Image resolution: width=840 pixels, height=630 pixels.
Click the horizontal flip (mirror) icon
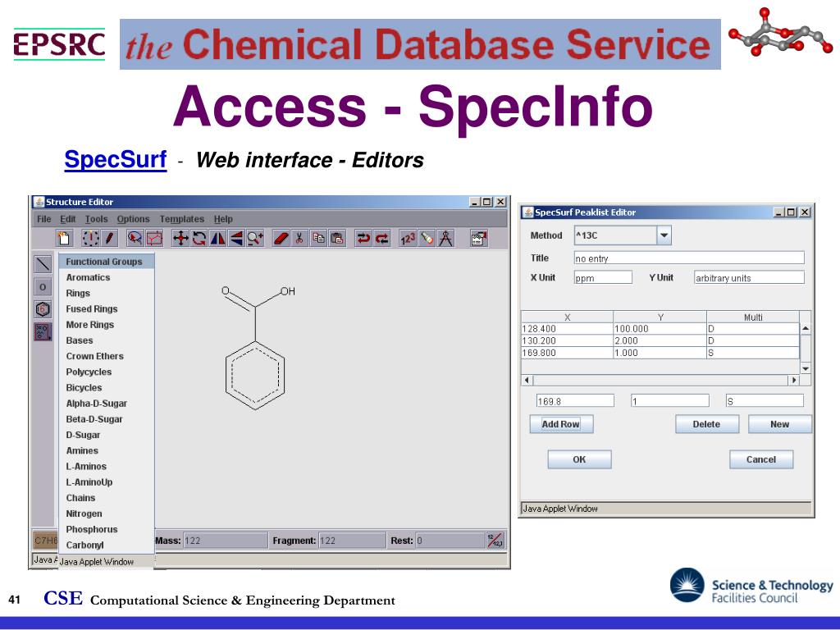217,238
